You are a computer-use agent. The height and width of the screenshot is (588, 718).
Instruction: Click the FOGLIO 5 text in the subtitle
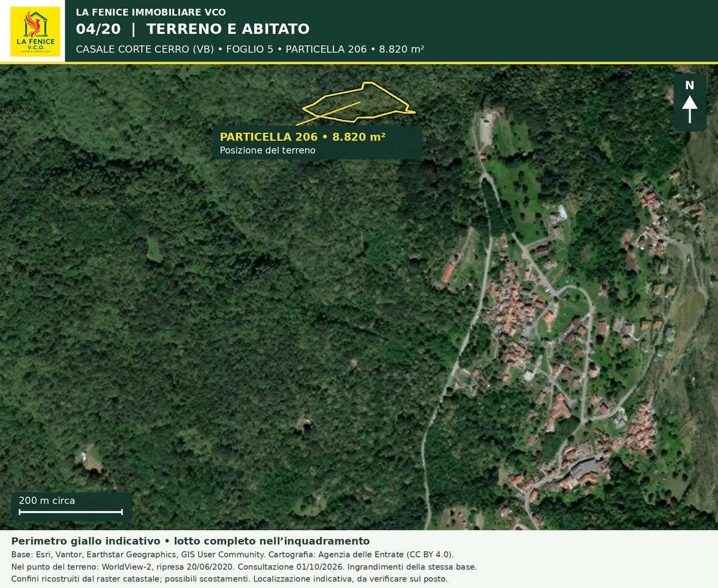pyautogui.click(x=250, y=49)
